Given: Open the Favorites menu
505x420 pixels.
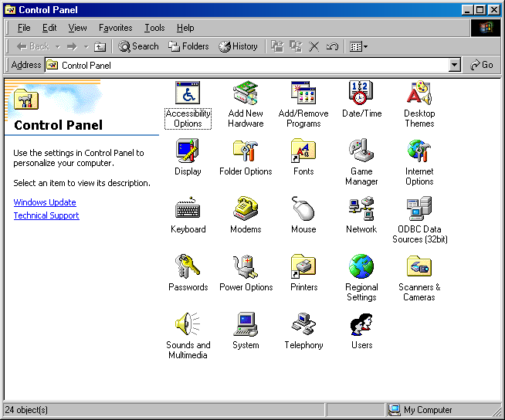Looking at the screenshot, I should pos(115,28).
